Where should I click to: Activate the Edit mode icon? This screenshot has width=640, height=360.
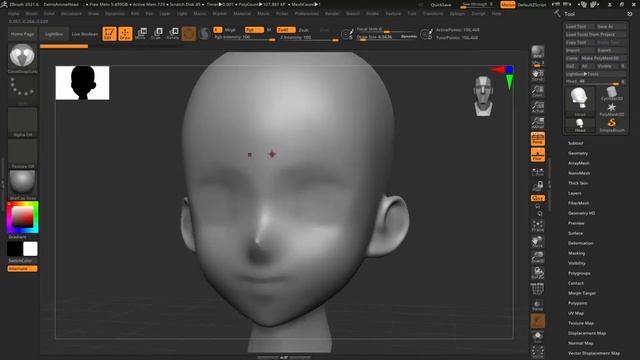tap(109, 33)
